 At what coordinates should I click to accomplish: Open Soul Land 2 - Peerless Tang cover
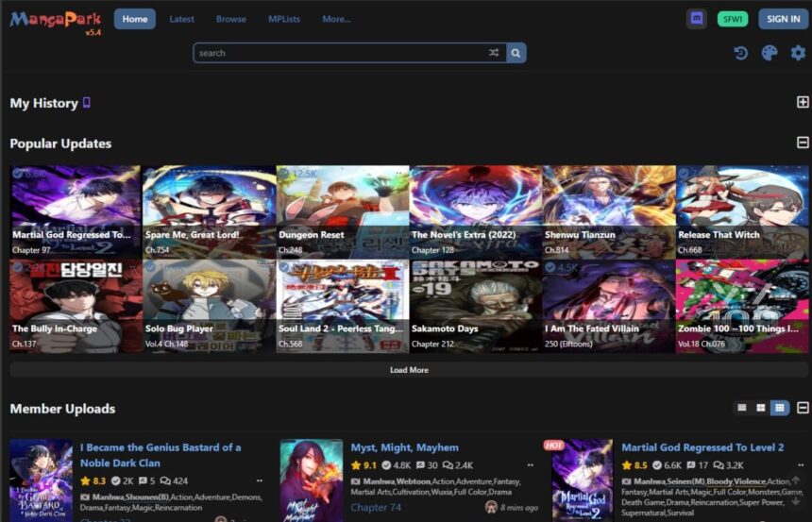(x=343, y=306)
